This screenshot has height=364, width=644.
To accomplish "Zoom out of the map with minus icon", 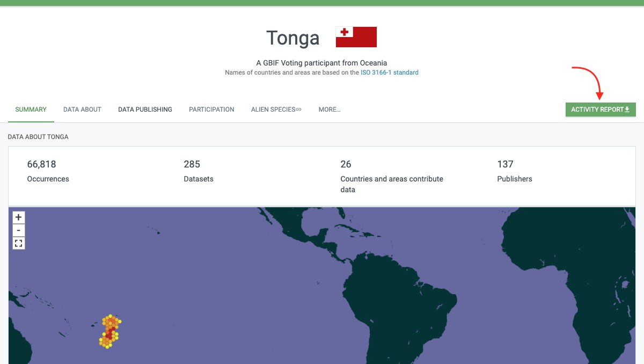I will 18,230.
